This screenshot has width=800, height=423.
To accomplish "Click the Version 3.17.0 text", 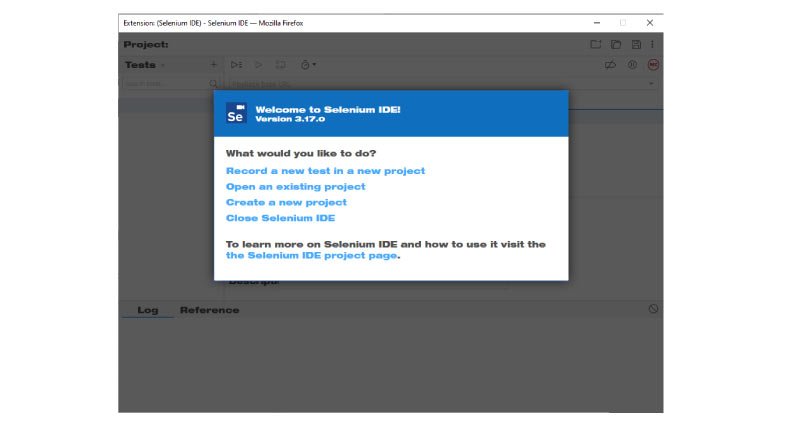I will pos(290,119).
